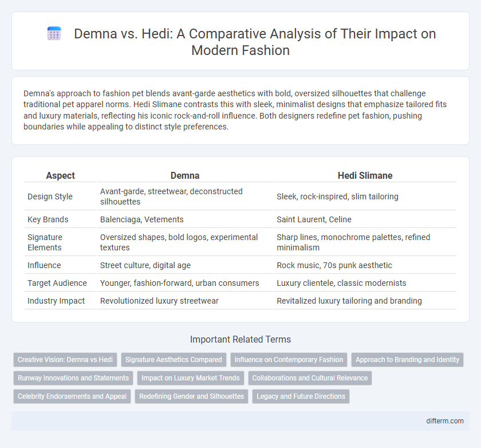Click Revitalized luxury tailoring and branding cell

pyautogui.click(x=365, y=301)
